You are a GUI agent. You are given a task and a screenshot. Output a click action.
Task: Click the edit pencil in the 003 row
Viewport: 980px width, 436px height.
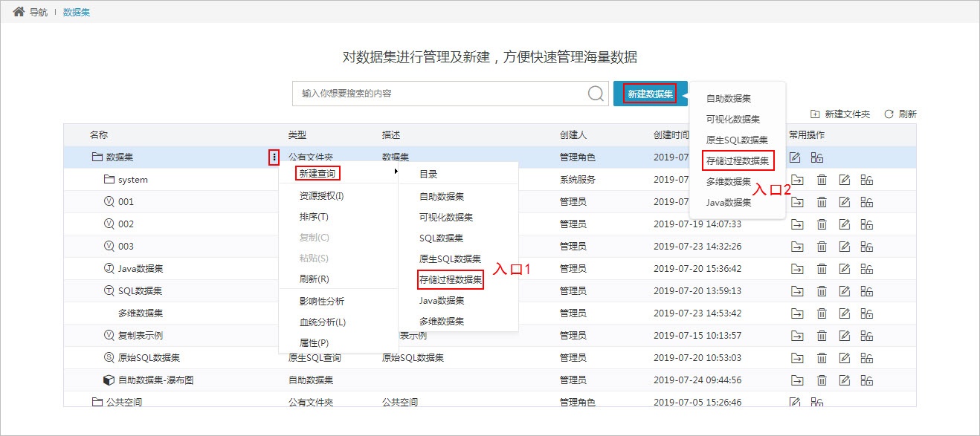click(x=844, y=247)
